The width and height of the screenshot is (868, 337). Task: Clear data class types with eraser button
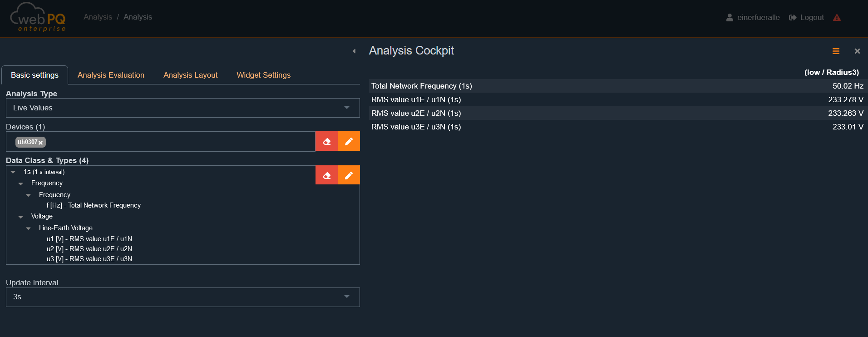point(326,175)
